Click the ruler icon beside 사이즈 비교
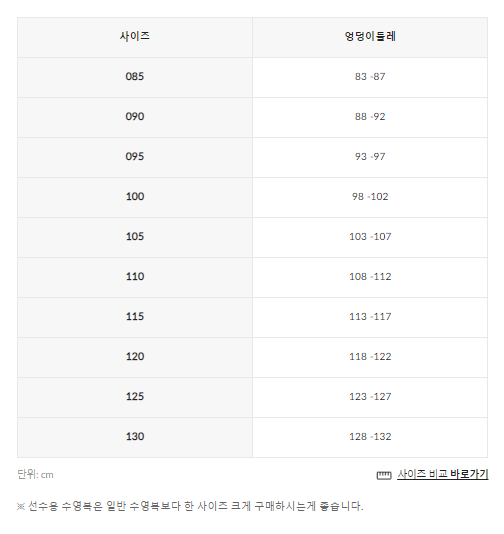The height and width of the screenshot is (534, 504). 384,475
